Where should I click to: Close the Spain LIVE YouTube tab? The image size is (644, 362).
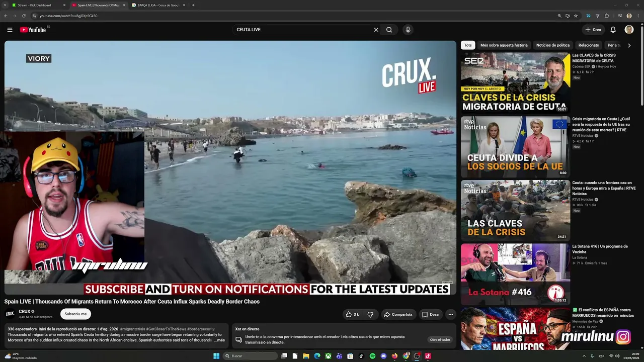[x=124, y=5]
